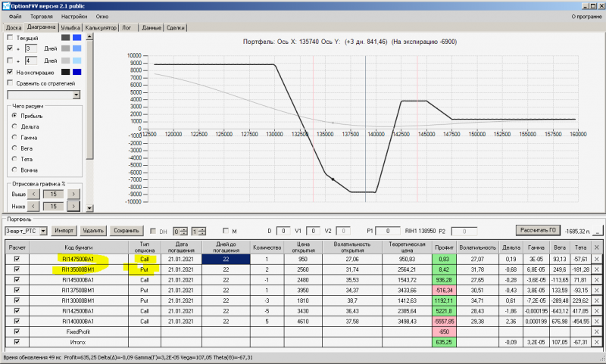Click the Рассчитать ГО button
Screen dimensions: 606x364
click(538, 230)
